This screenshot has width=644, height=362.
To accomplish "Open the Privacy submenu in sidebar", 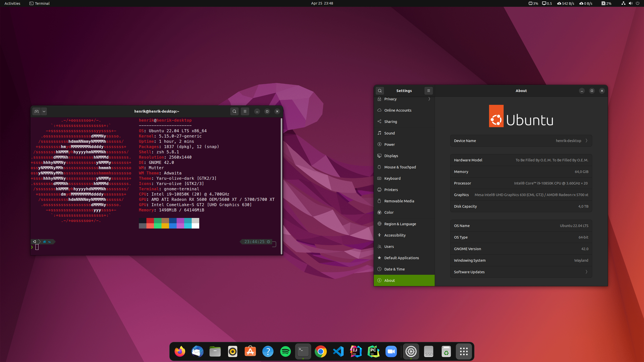I will pyautogui.click(x=404, y=99).
